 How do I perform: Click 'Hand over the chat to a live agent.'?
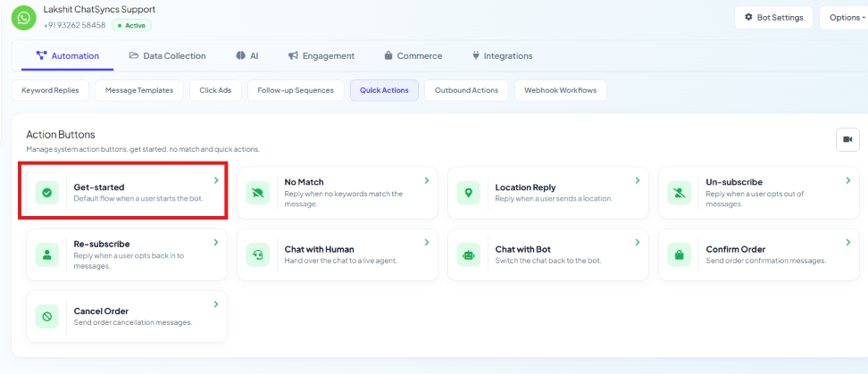(x=341, y=261)
